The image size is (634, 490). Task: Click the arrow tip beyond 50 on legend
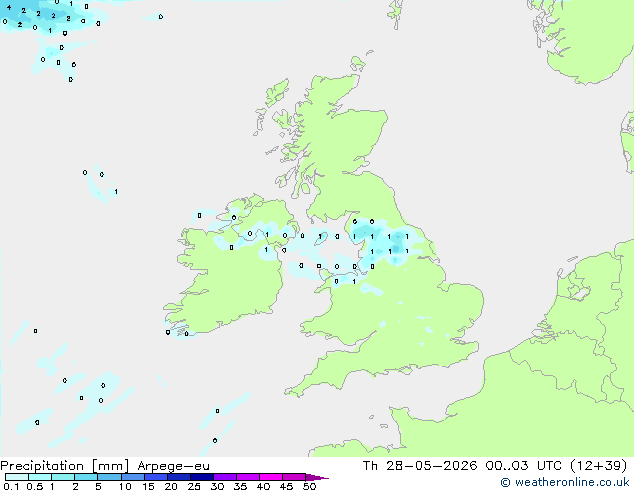point(318,477)
